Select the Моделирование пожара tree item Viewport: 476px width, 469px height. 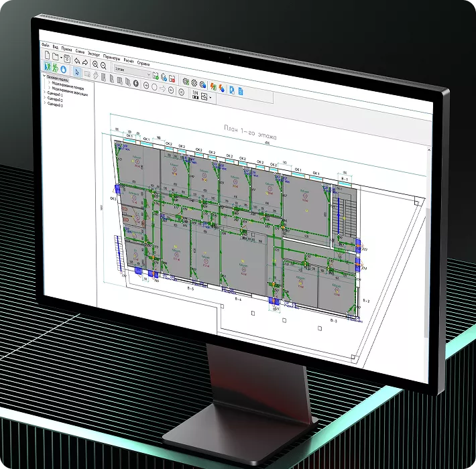(x=68, y=86)
